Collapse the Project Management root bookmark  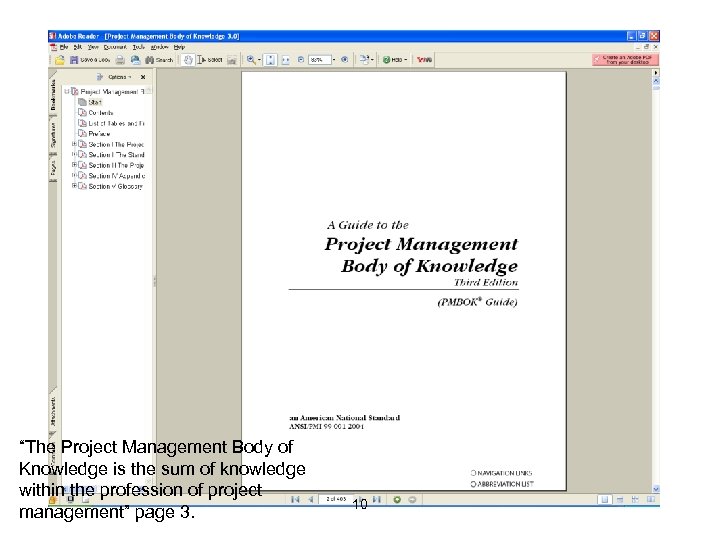coord(67,91)
